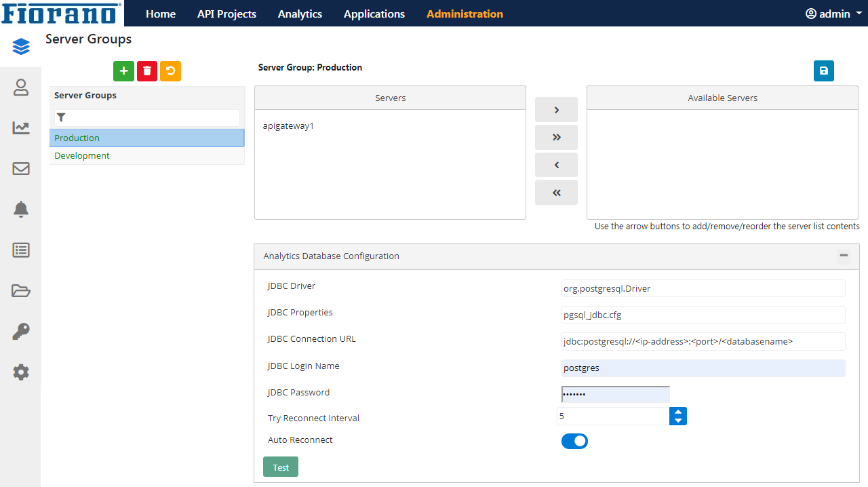
Task: Delete server group with red trash icon
Action: [x=147, y=71]
